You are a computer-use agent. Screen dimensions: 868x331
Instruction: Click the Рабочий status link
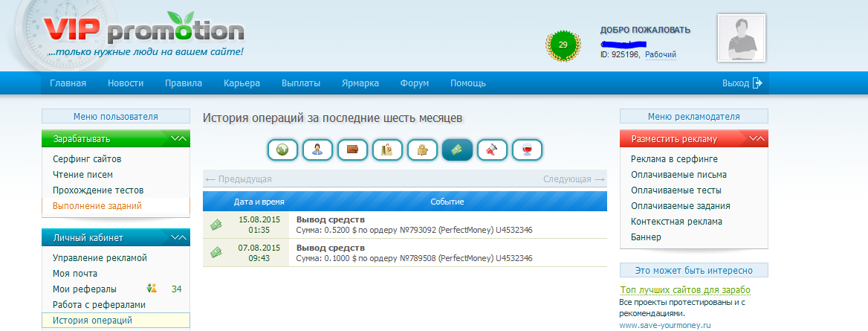tap(661, 54)
